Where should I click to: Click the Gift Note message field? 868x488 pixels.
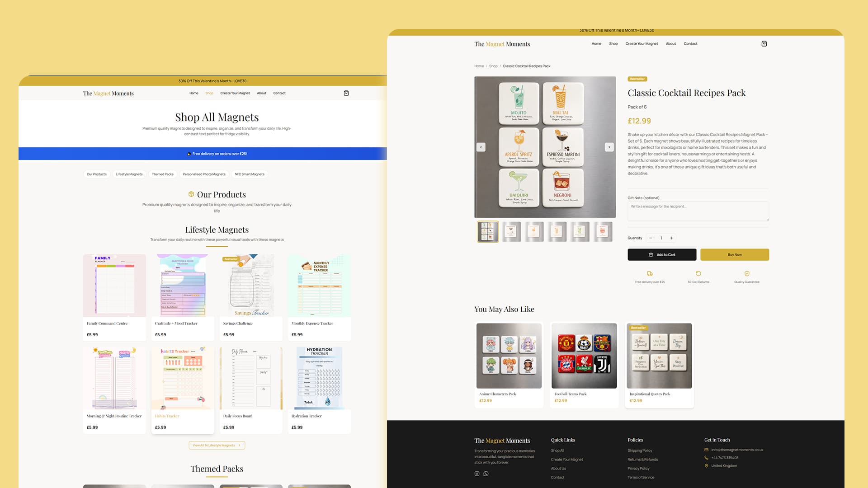[698, 211]
